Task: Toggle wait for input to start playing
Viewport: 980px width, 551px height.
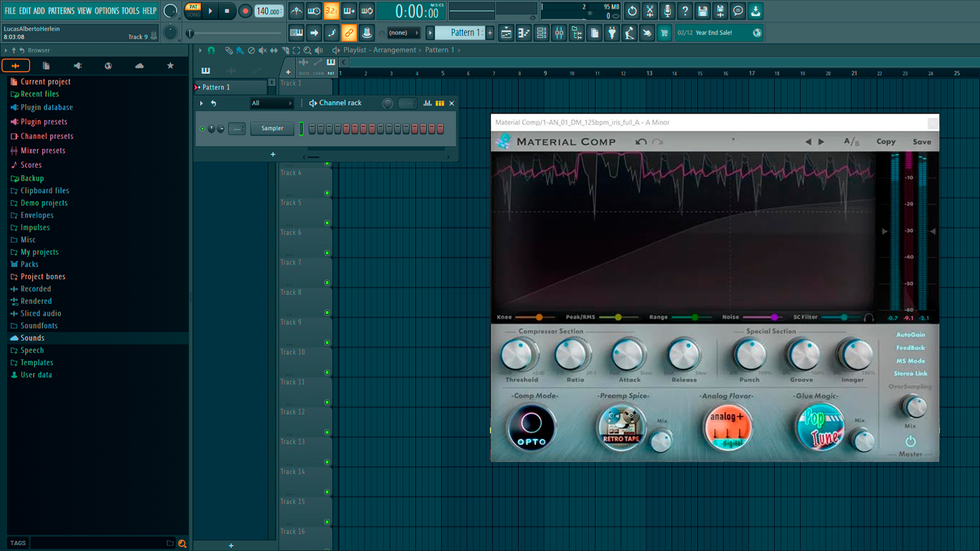Action: click(x=314, y=11)
